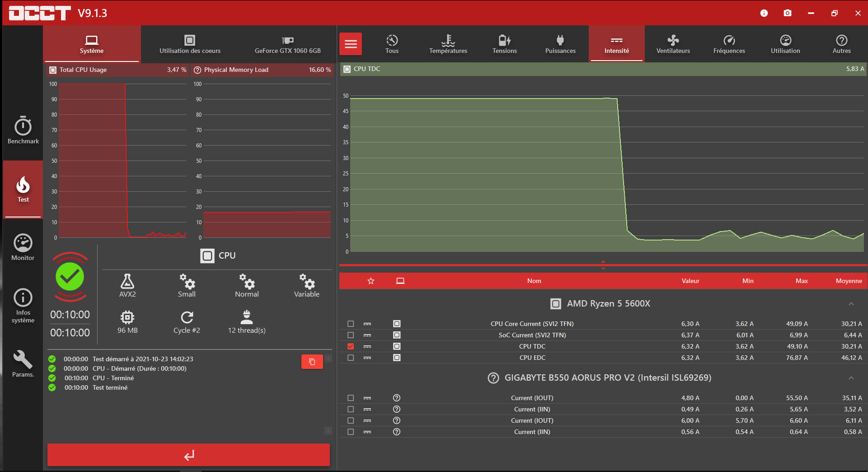Viewport: 868px width, 472px height.
Task: Uncheck the CPU TDC checkbox
Action: click(x=351, y=346)
